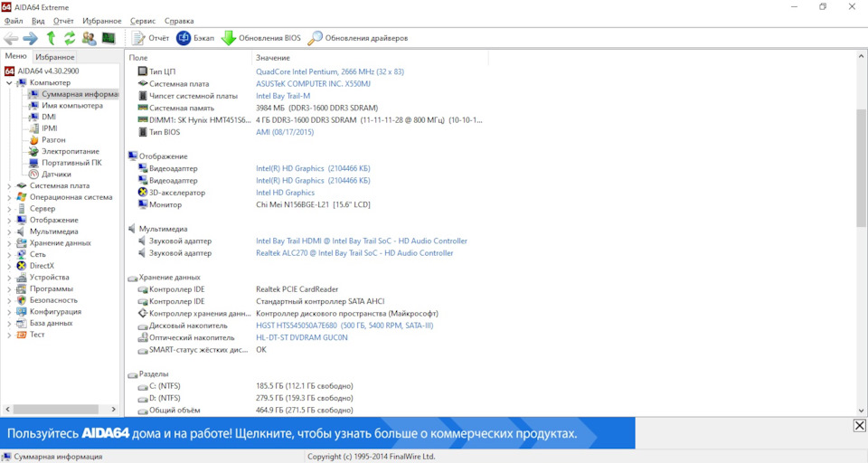Click the AIDA64 commercial products banner

pos(317,433)
